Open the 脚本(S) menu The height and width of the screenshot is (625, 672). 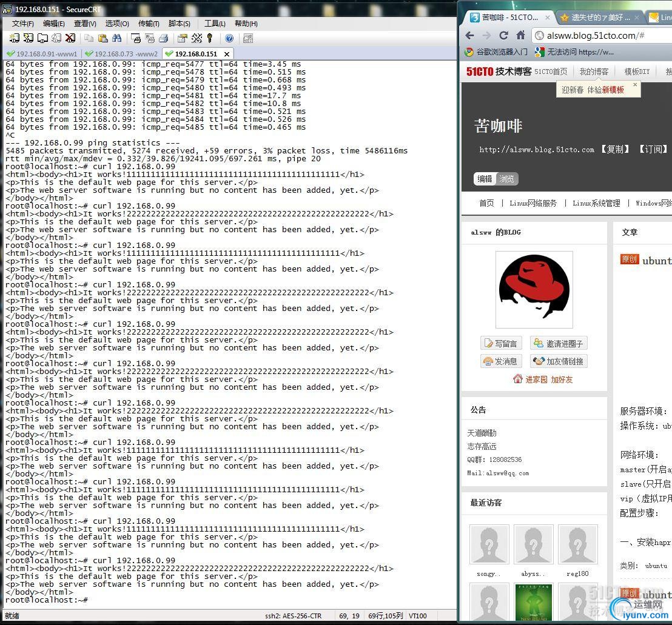click(179, 24)
